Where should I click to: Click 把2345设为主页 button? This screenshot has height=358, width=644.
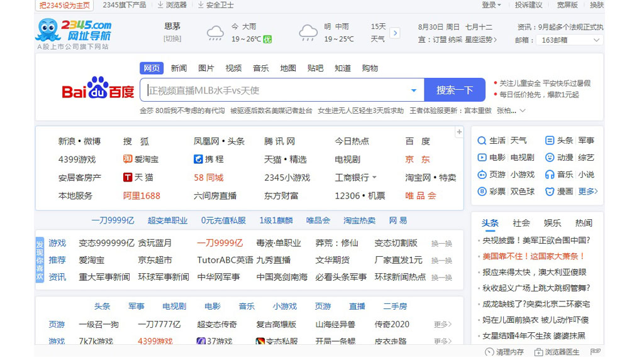click(x=65, y=5)
